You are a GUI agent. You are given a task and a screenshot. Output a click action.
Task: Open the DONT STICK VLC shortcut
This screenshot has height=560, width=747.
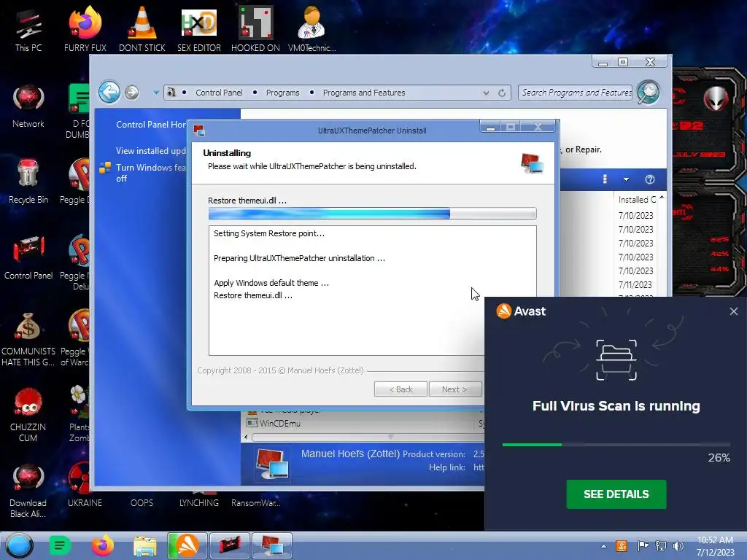pyautogui.click(x=142, y=31)
